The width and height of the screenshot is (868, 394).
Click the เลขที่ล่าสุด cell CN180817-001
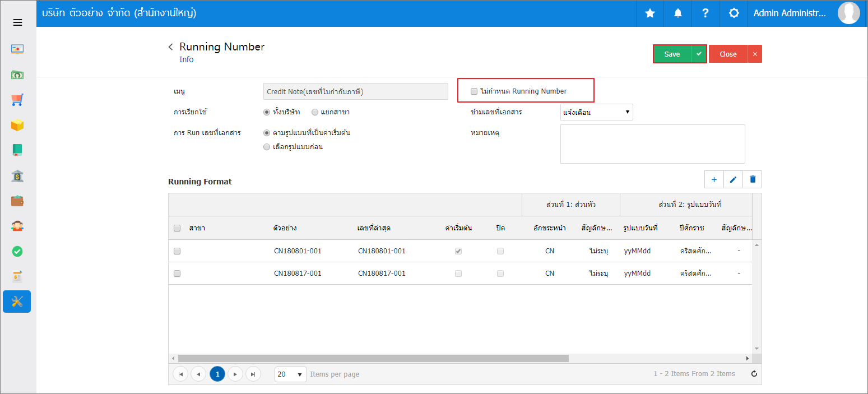click(x=382, y=274)
